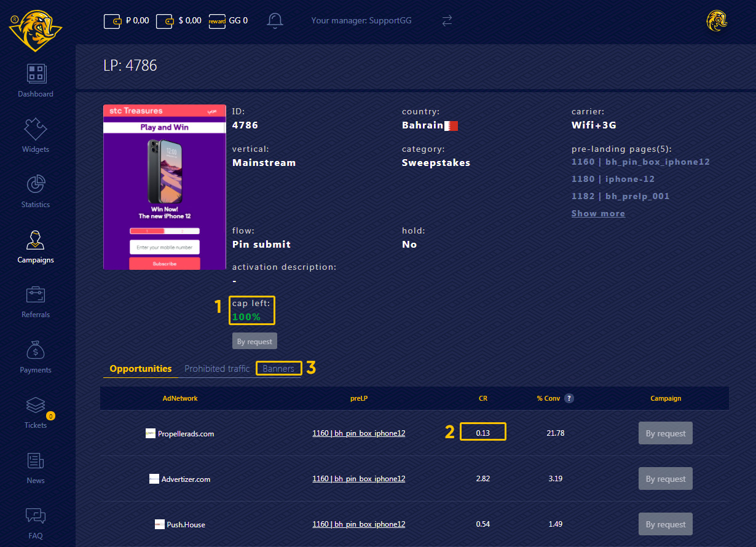The image size is (756, 547).
Task: Click the Propellerads.com network logo
Action: click(x=151, y=433)
